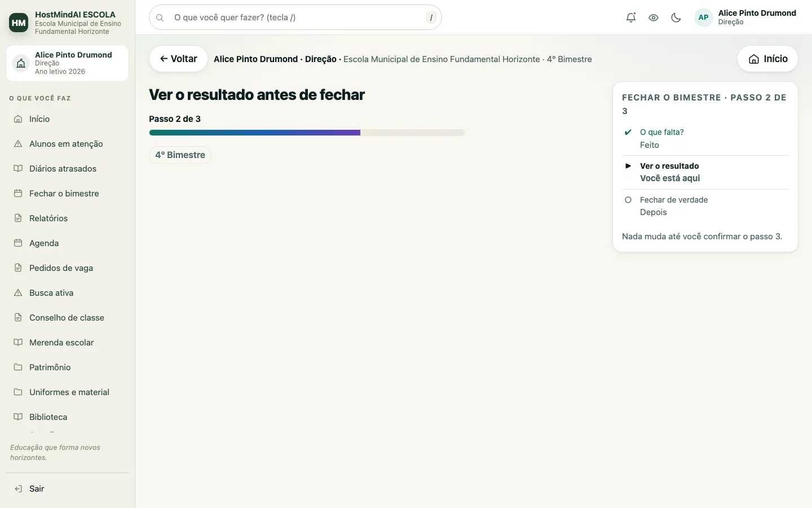
Task: Open Início in the sidebar
Action: pos(67,119)
